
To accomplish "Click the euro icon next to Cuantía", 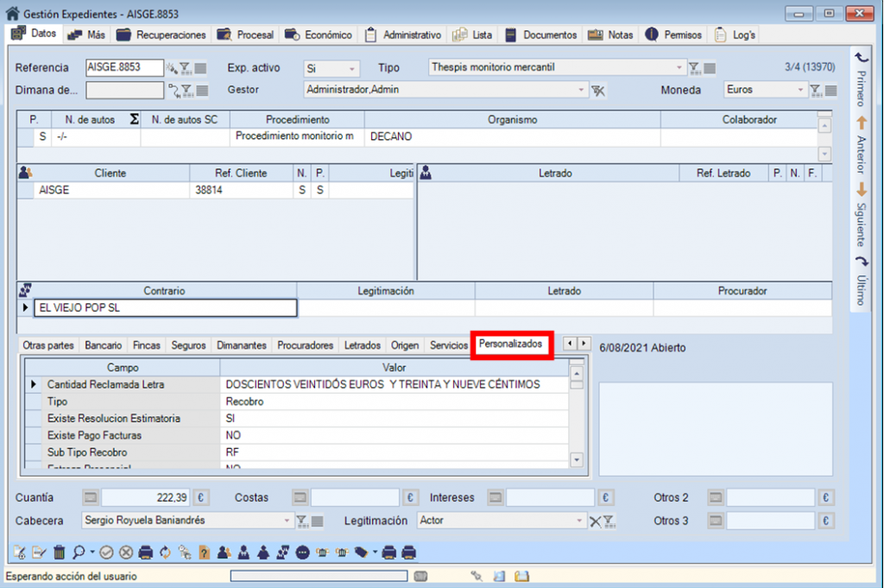I will coord(201,498).
